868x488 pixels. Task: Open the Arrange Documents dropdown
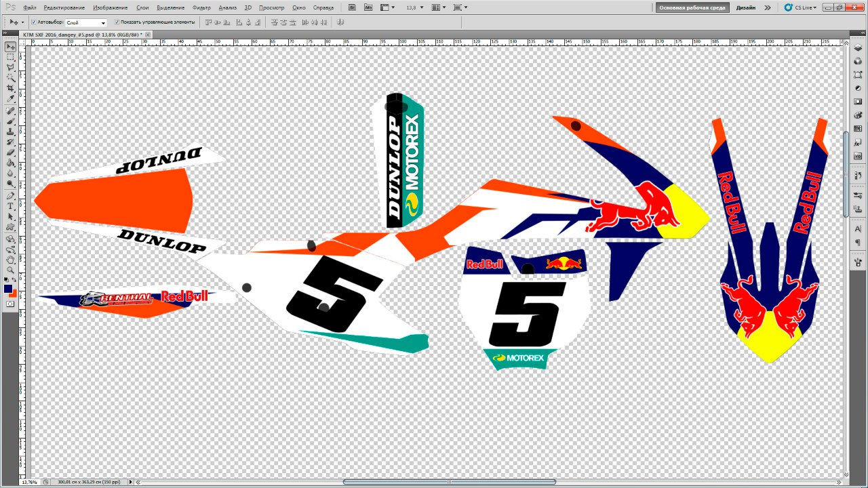437,7
